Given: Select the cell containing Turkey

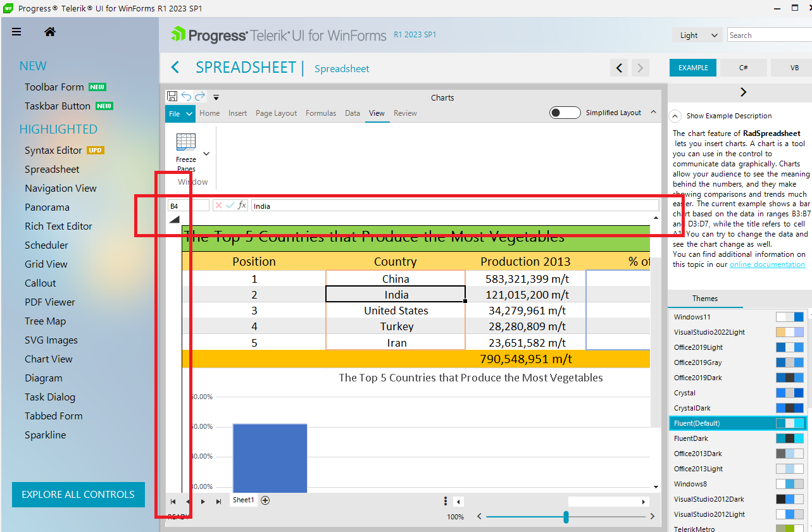Looking at the screenshot, I should (396, 326).
